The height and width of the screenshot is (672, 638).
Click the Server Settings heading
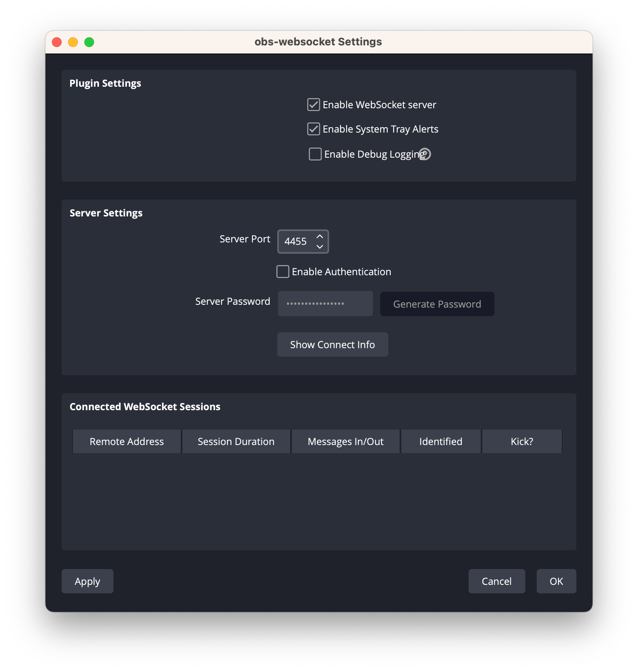point(106,213)
